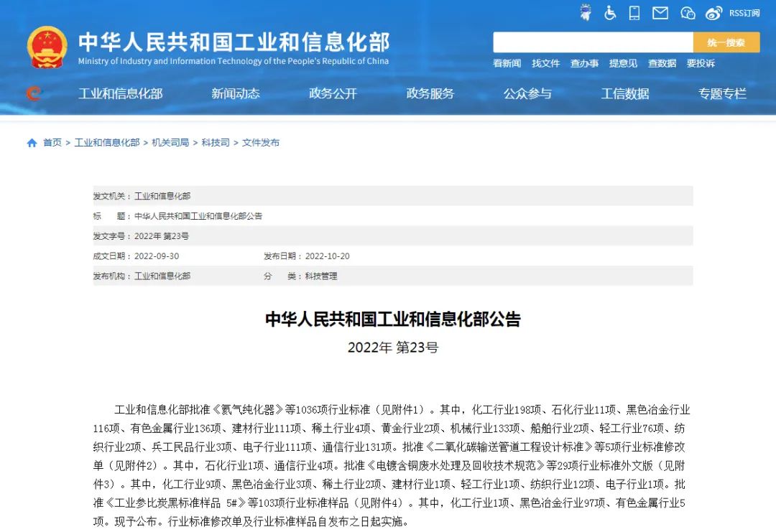Click 文件发布 breadcrumb link
Image resolution: width=776 pixels, height=532 pixels.
coord(260,142)
